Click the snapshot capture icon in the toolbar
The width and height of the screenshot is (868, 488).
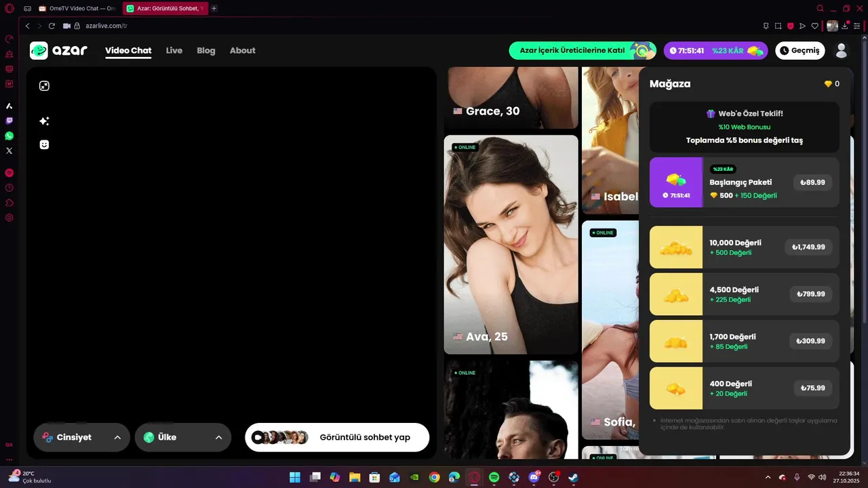[778, 26]
